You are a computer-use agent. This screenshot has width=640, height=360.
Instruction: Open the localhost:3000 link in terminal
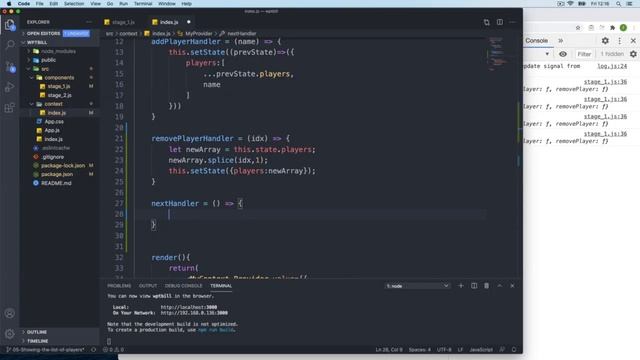pyautogui.click(x=189, y=307)
